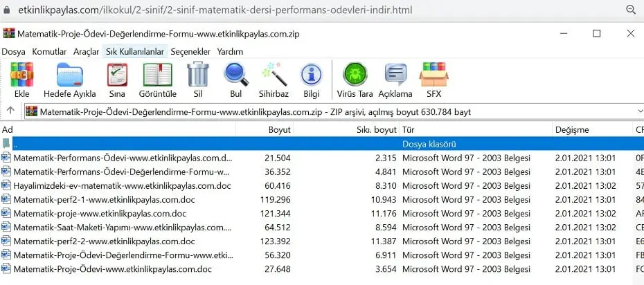Click the browser zoom magnifier icon

631,10
